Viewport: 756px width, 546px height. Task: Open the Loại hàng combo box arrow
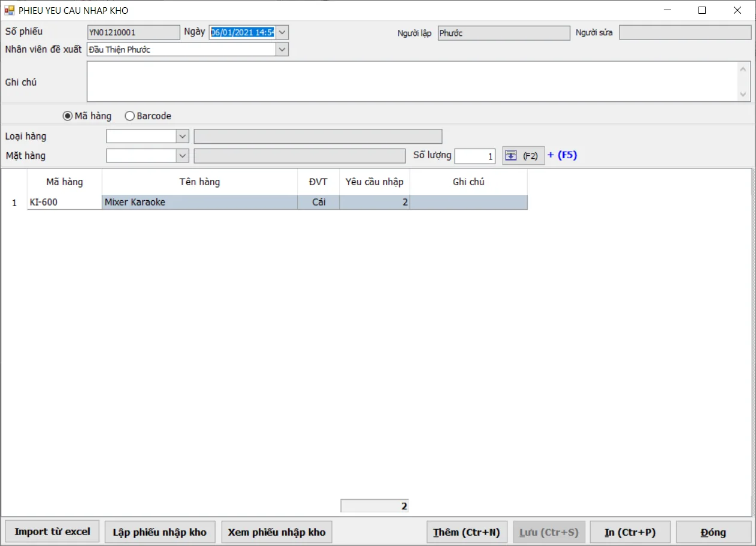183,137
